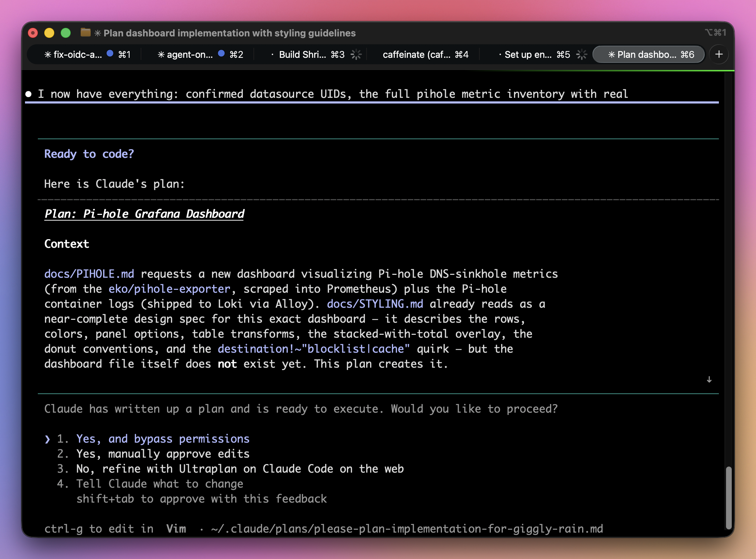Close the terminal window with red button
The height and width of the screenshot is (559, 756).
click(33, 33)
